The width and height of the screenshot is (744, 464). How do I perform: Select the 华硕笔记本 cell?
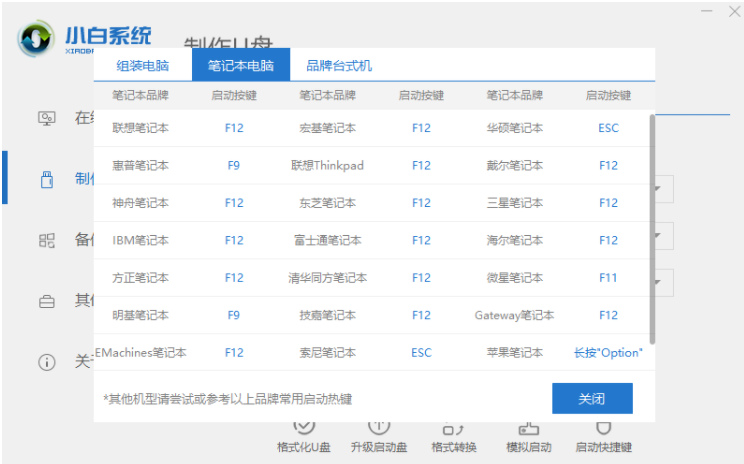(x=515, y=128)
